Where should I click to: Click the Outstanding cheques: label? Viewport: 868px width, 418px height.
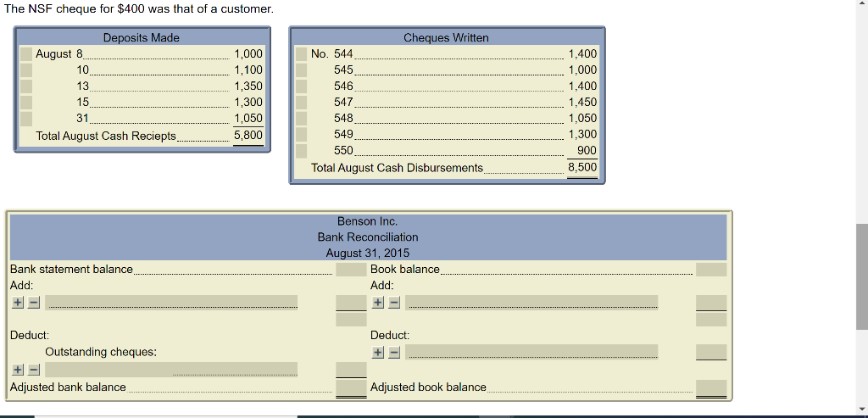(101, 352)
